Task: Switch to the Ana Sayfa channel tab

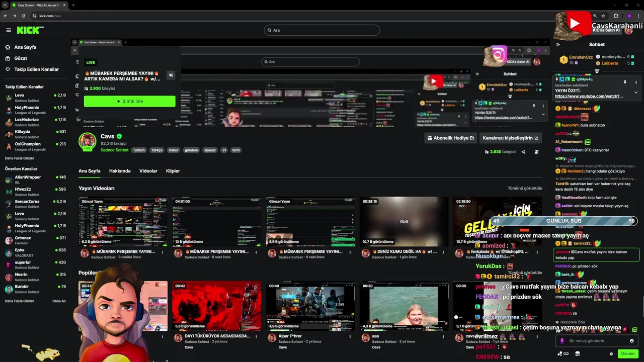Action: pos(90,171)
